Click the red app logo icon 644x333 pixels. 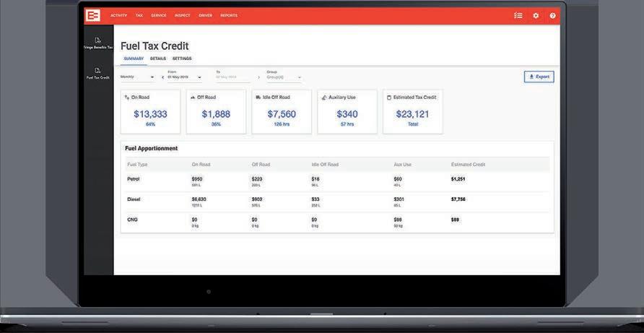[x=93, y=16]
